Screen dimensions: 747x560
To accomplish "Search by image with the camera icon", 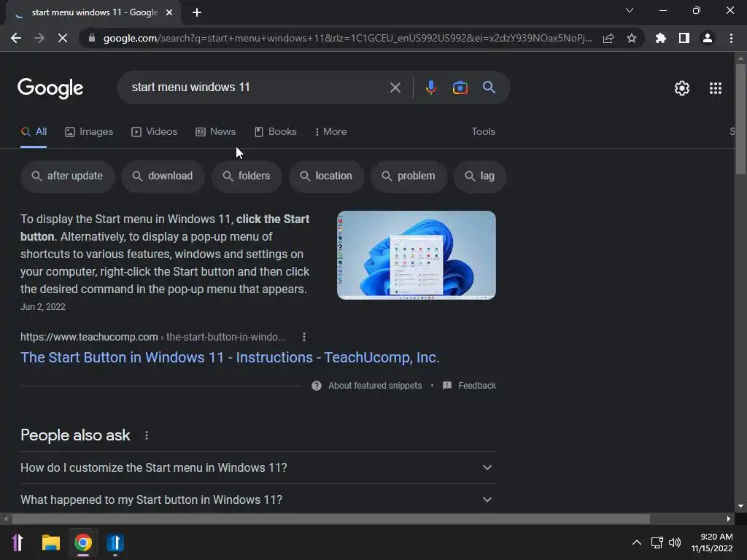I will coord(460,87).
